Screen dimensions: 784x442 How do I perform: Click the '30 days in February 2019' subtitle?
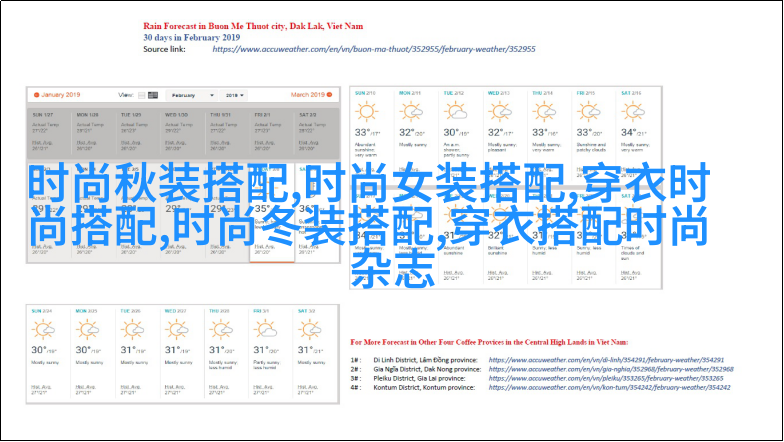coord(192,38)
